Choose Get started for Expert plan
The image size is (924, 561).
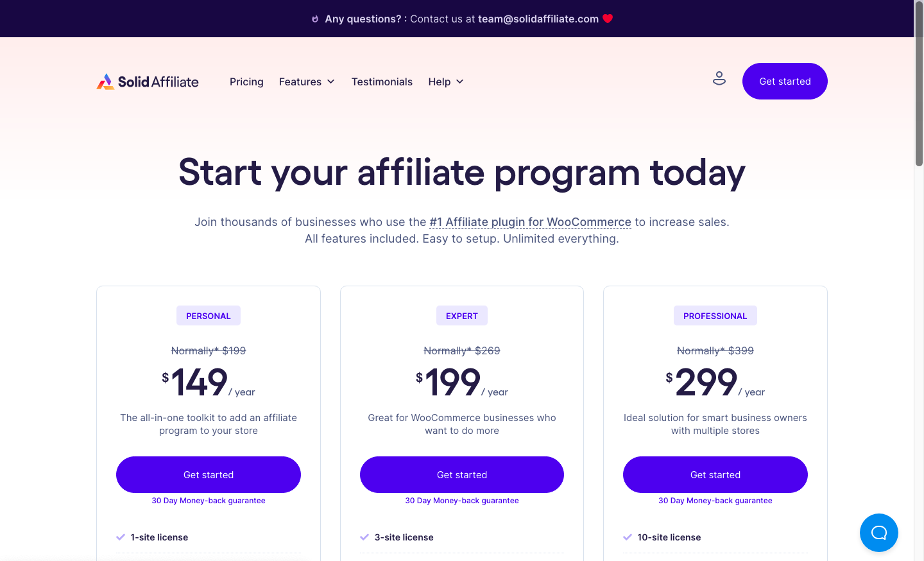pyautogui.click(x=462, y=475)
